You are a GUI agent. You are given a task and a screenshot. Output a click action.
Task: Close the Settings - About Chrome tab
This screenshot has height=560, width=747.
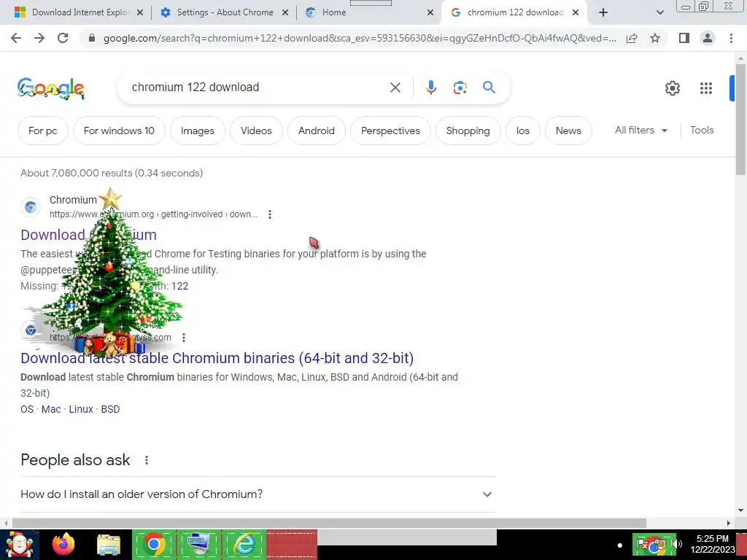click(x=285, y=12)
